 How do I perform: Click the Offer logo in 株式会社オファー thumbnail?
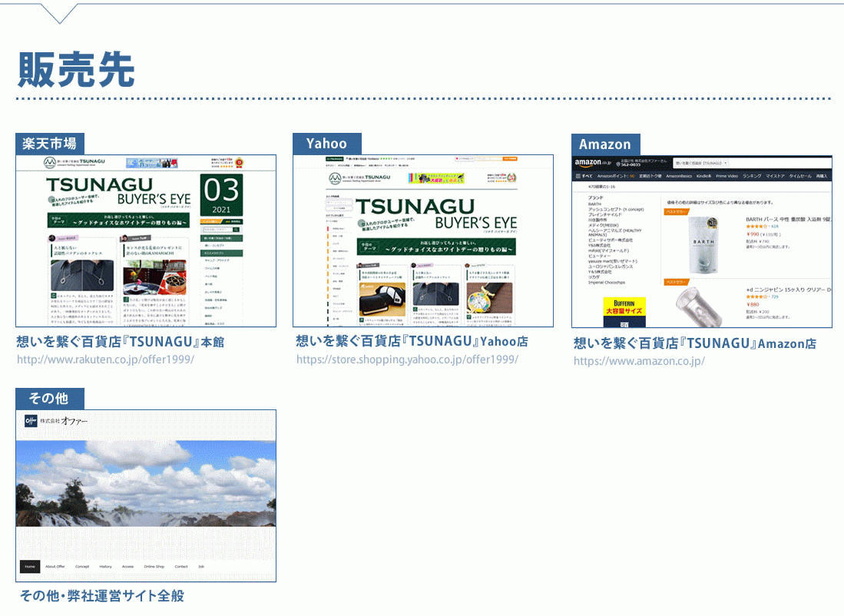(31, 421)
